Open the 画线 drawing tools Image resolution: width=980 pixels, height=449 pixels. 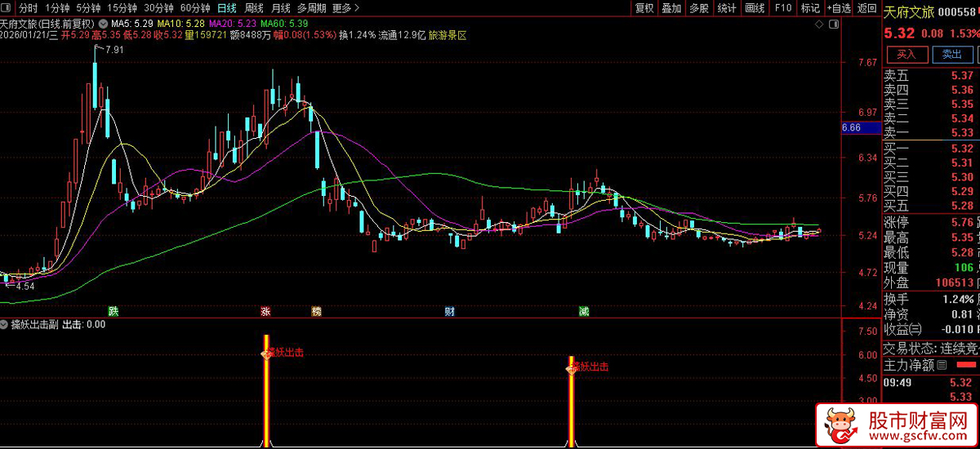click(x=755, y=8)
